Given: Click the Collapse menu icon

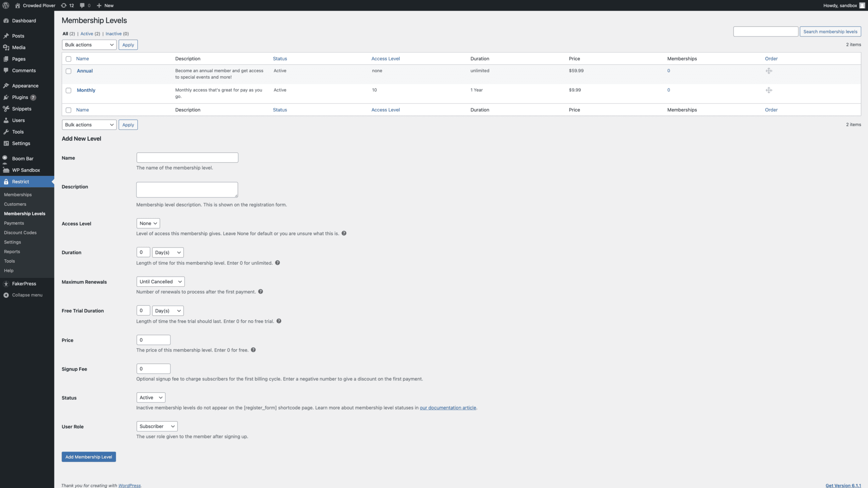Looking at the screenshot, I should pos(6,295).
